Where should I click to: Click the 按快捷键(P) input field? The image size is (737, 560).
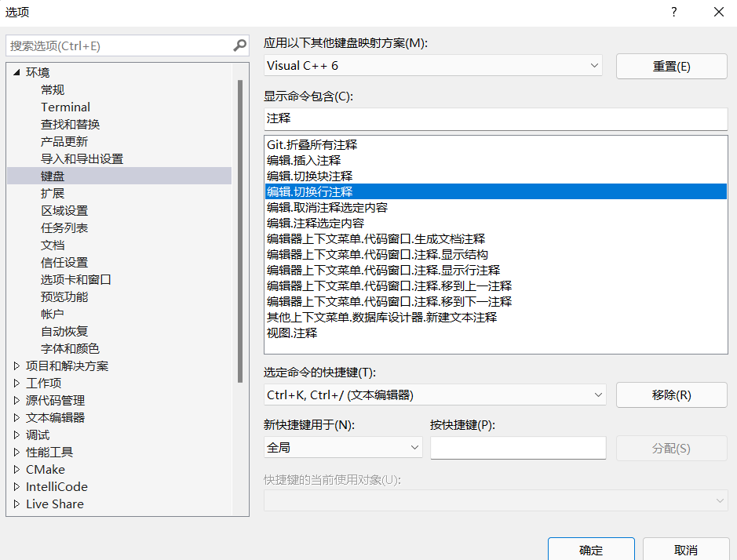pos(517,446)
